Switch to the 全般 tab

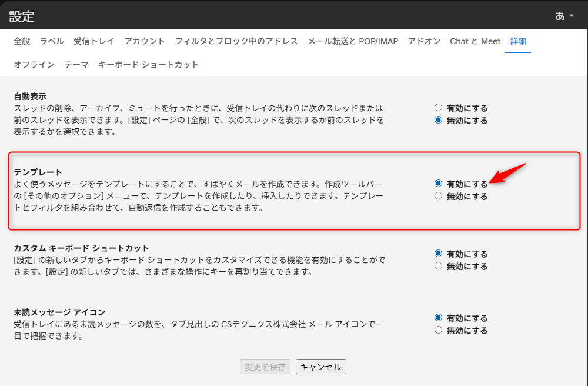click(x=22, y=41)
